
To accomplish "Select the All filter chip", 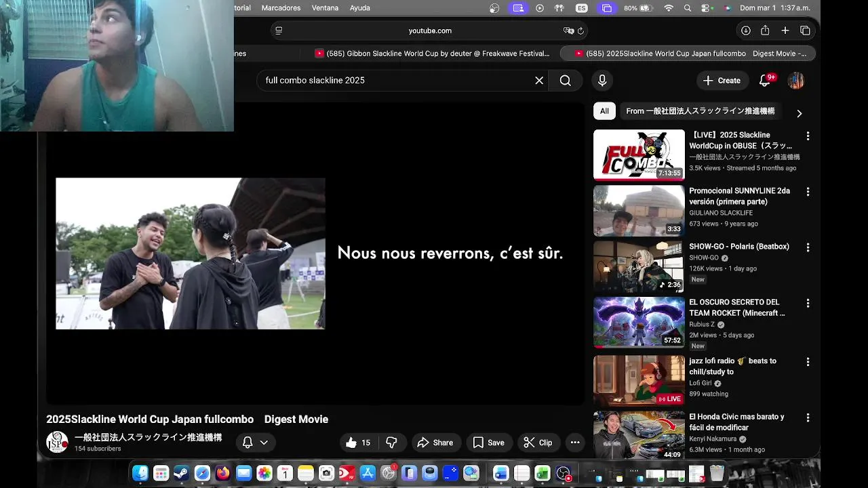I will pos(604,111).
